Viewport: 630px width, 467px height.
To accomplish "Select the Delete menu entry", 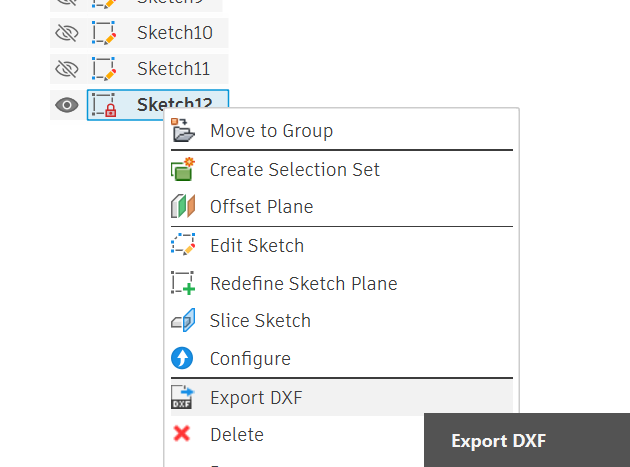I will 237,435.
